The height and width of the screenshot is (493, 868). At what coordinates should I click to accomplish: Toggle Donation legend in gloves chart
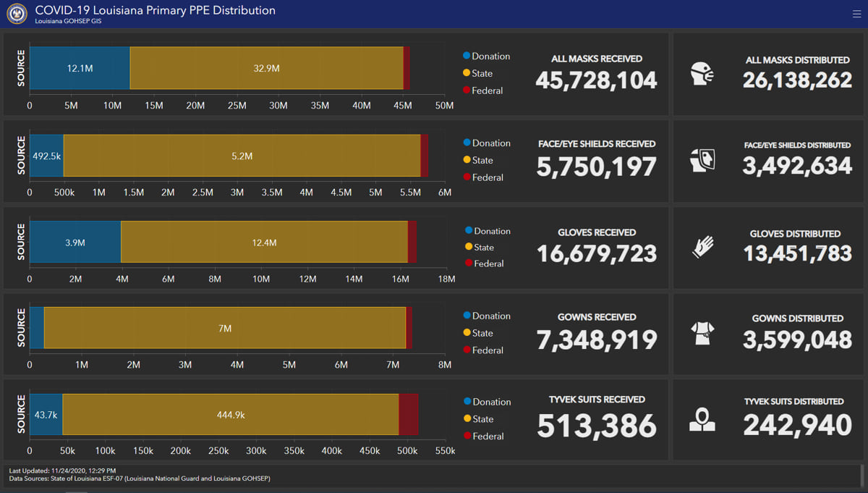488,231
